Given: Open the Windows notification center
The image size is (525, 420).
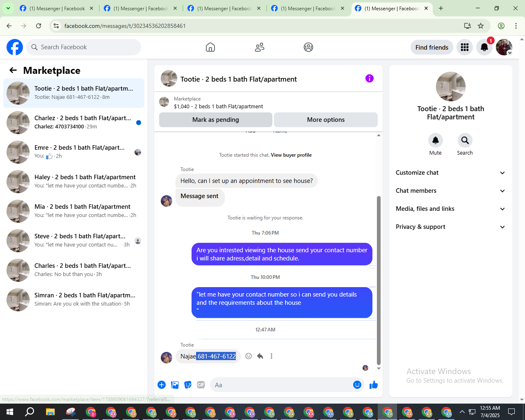Looking at the screenshot, I should 511,412.
